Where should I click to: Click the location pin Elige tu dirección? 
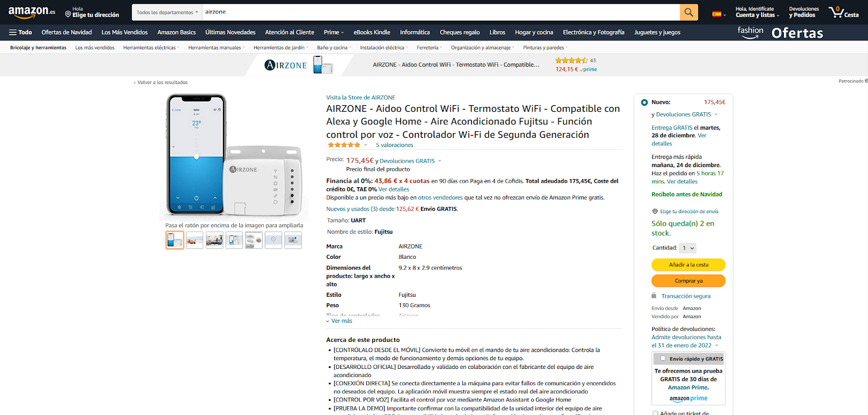92,12
